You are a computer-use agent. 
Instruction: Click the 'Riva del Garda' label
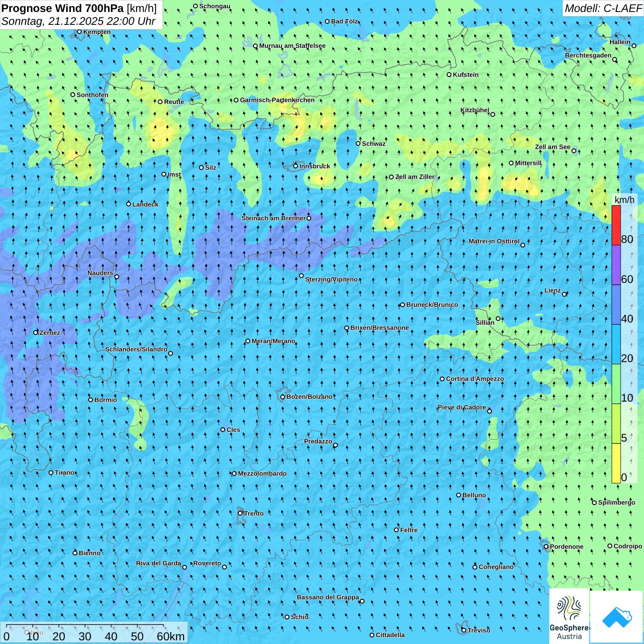pyautogui.click(x=159, y=563)
